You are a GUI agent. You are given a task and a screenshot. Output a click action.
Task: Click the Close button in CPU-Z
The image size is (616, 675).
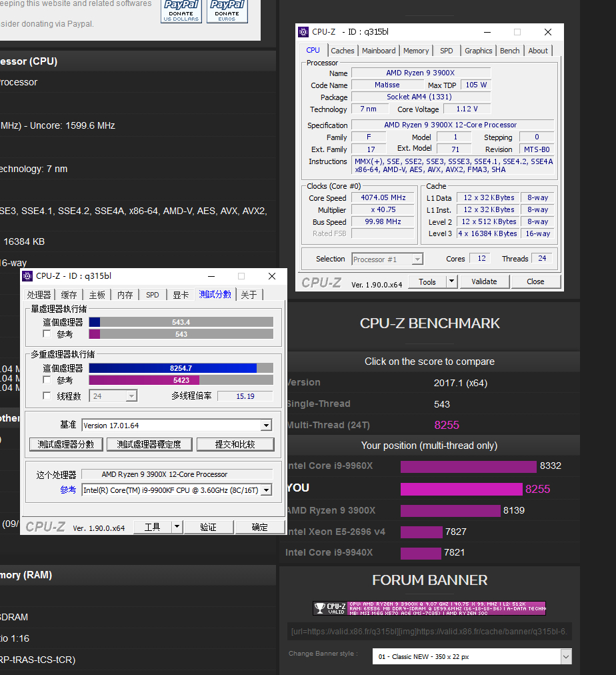(535, 281)
